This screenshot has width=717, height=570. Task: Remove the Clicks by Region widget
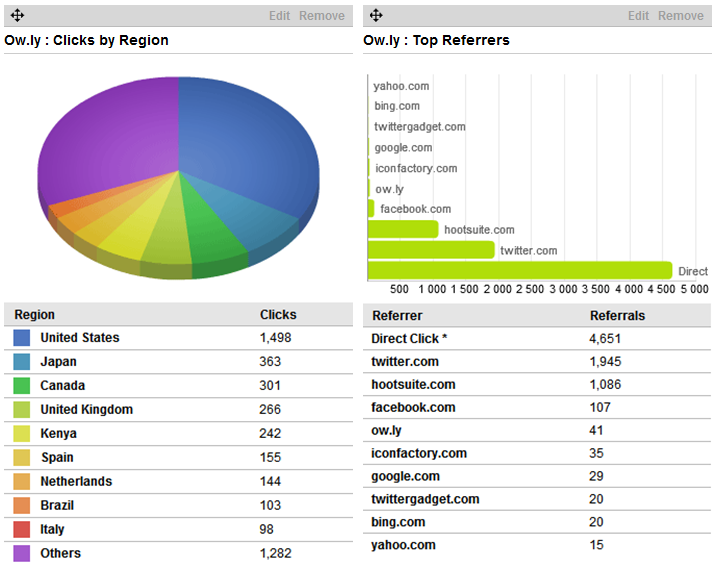(322, 16)
